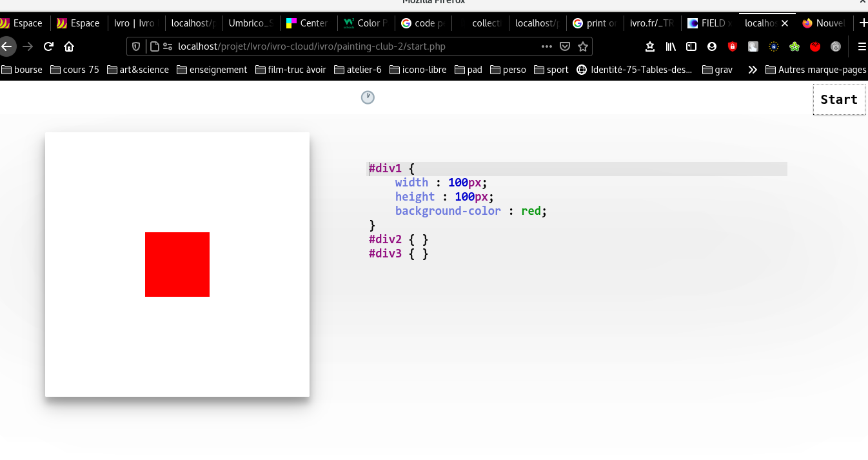Expand the hidden bookmarks overflow chevron

tap(752, 70)
